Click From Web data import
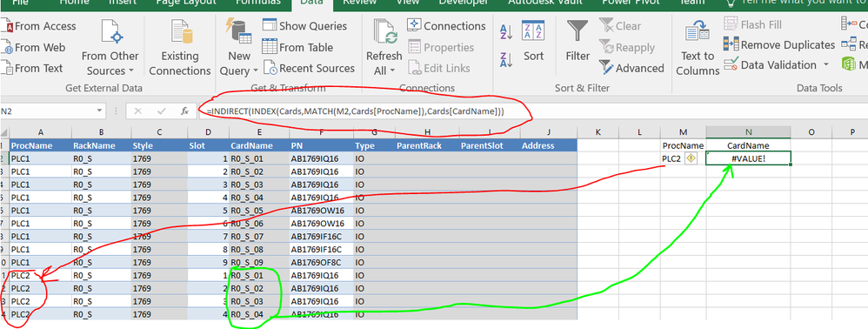The image size is (868, 329). point(33,48)
